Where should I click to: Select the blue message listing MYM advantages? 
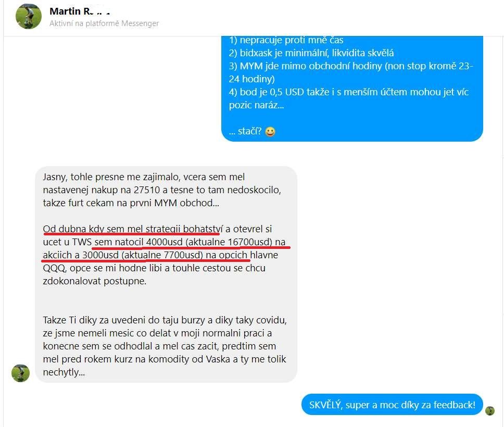[352, 89]
